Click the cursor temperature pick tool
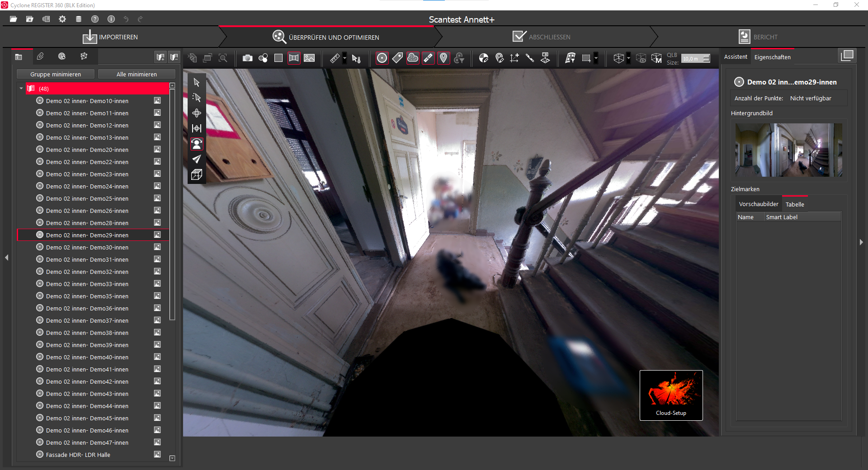 [356, 58]
